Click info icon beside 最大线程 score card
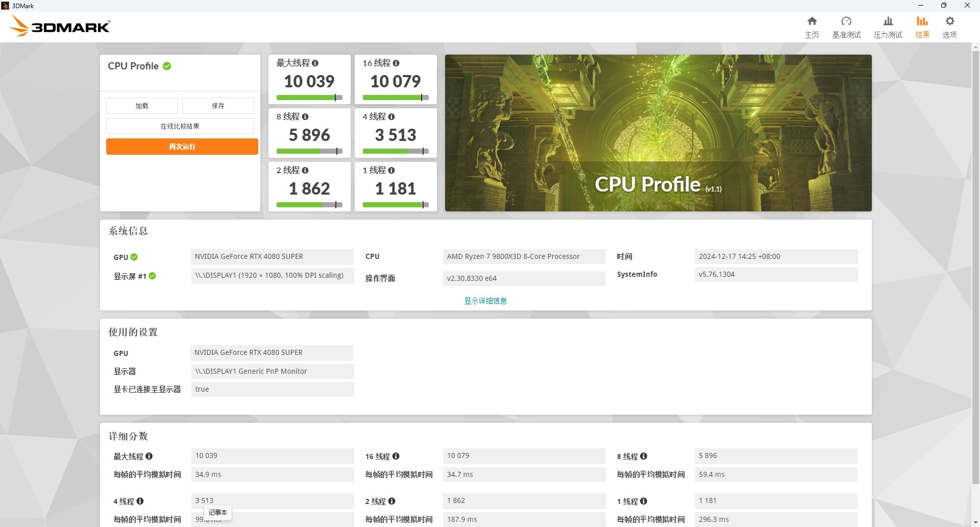Image resolution: width=980 pixels, height=527 pixels. pyautogui.click(x=315, y=63)
